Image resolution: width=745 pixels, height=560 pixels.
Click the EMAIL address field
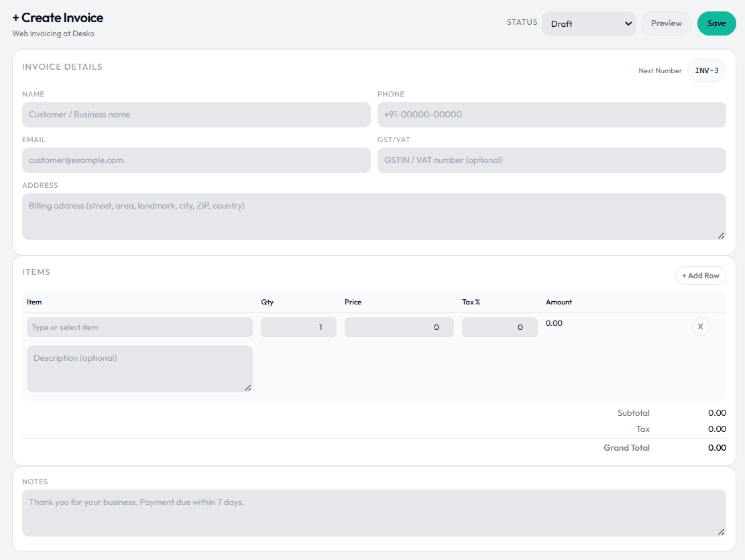tap(196, 160)
